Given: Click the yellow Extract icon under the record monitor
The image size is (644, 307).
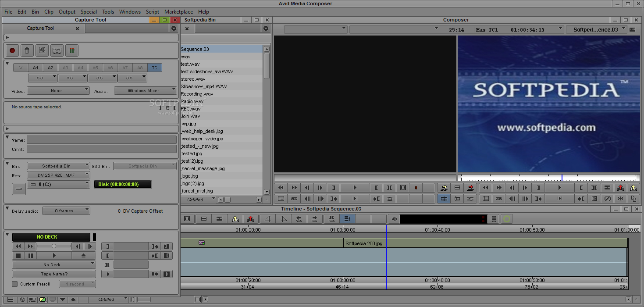Looking at the screenshot, I should [633, 188].
